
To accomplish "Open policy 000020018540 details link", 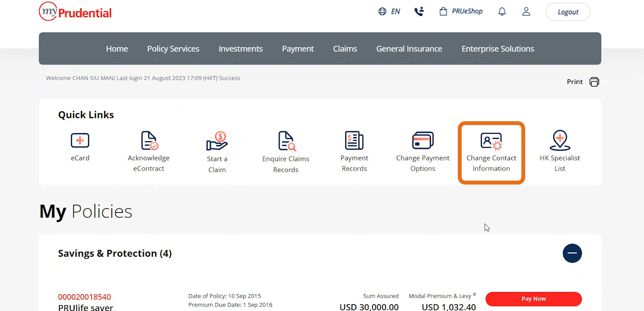I will (x=84, y=297).
